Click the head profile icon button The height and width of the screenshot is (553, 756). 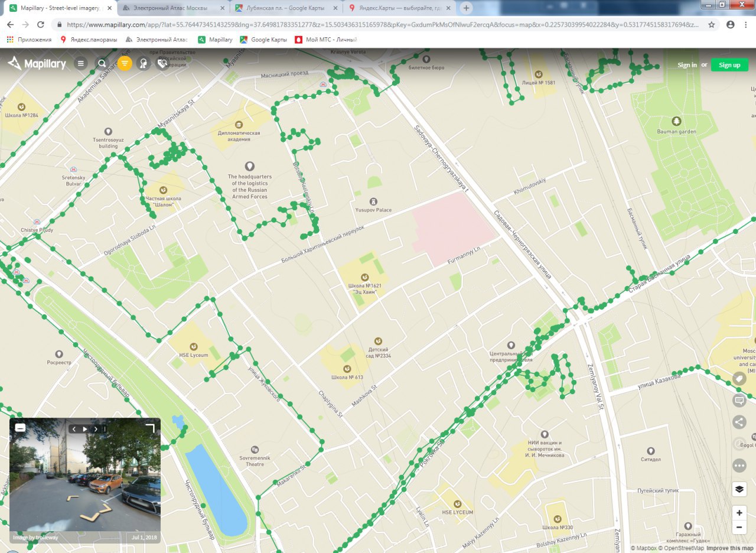(142, 64)
